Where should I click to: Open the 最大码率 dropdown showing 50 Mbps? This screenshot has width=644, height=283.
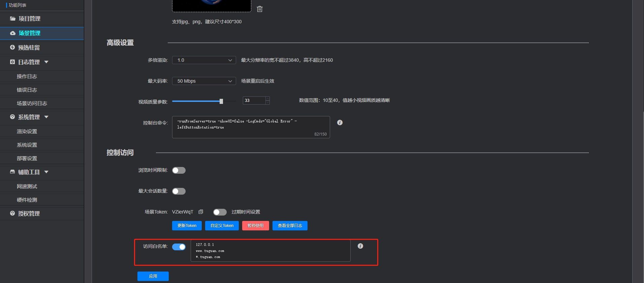(204, 81)
